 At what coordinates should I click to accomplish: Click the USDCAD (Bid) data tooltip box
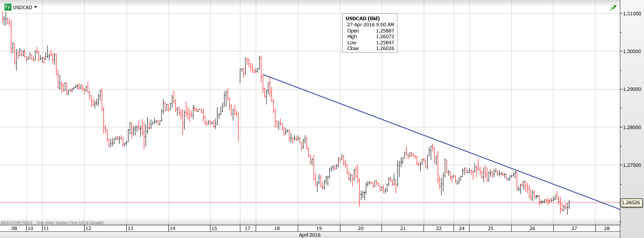click(369, 33)
